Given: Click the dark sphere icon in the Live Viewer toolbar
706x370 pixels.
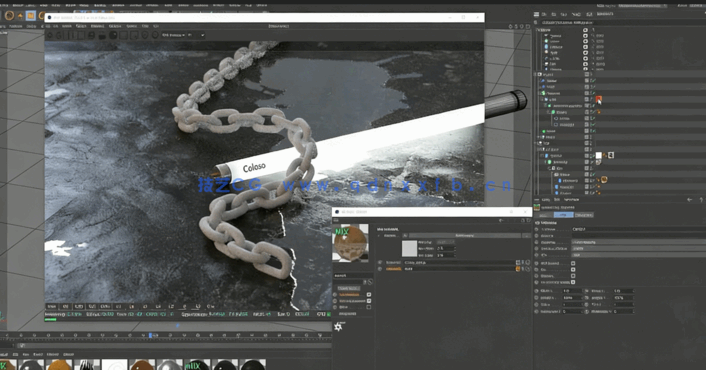Looking at the screenshot, I should coord(113,35).
